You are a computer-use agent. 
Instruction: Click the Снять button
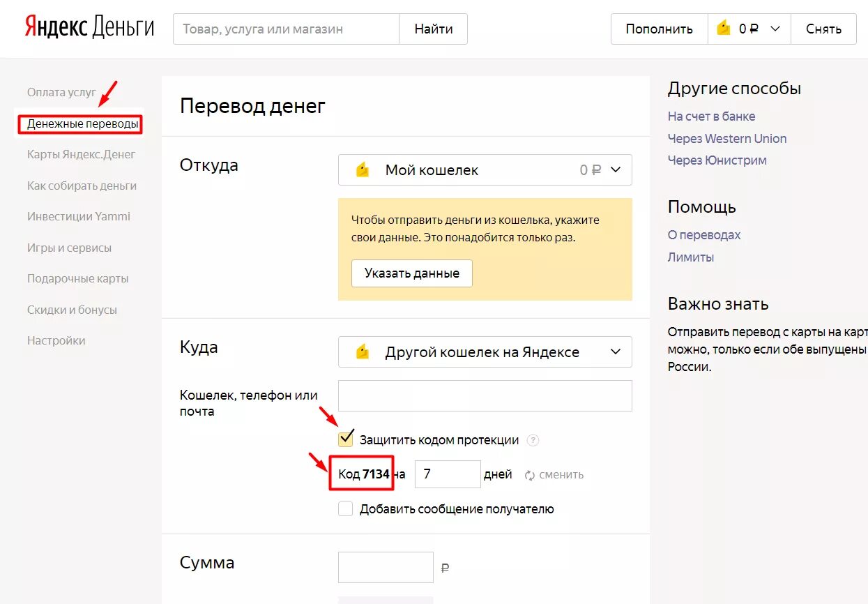tap(823, 29)
